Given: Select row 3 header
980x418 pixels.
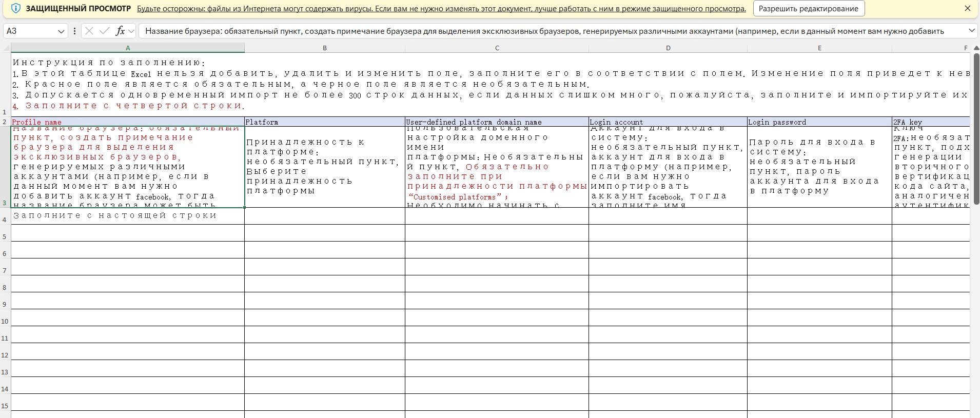Looking at the screenshot, I should (x=5, y=167).
